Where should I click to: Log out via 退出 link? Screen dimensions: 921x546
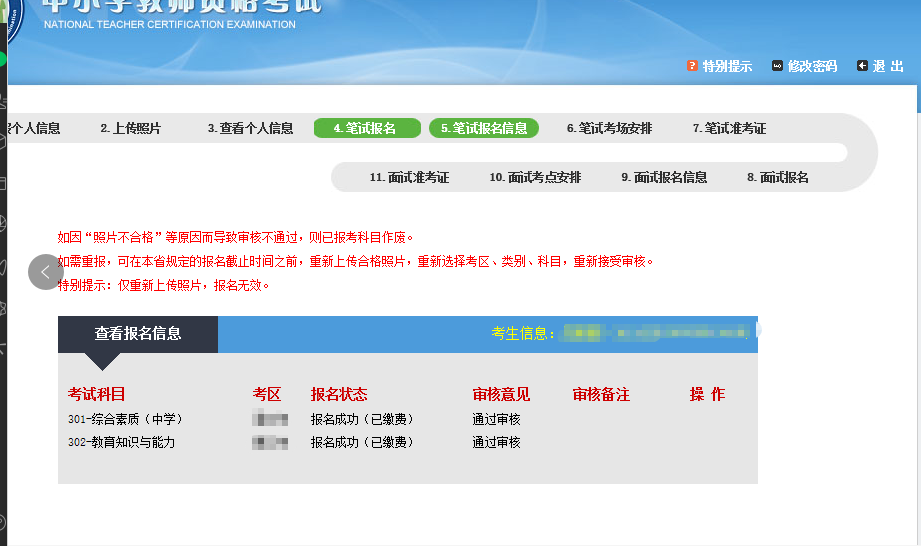(888, 66)
